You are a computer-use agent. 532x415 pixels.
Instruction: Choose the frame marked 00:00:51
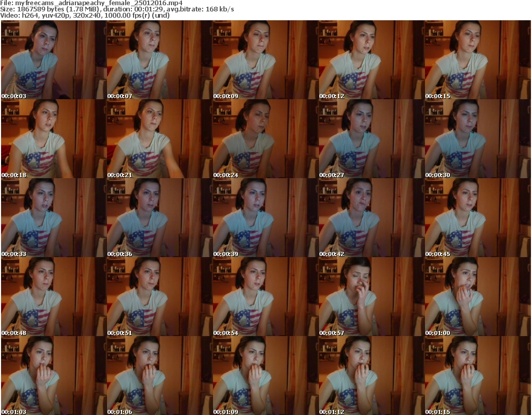coord(159,297)
